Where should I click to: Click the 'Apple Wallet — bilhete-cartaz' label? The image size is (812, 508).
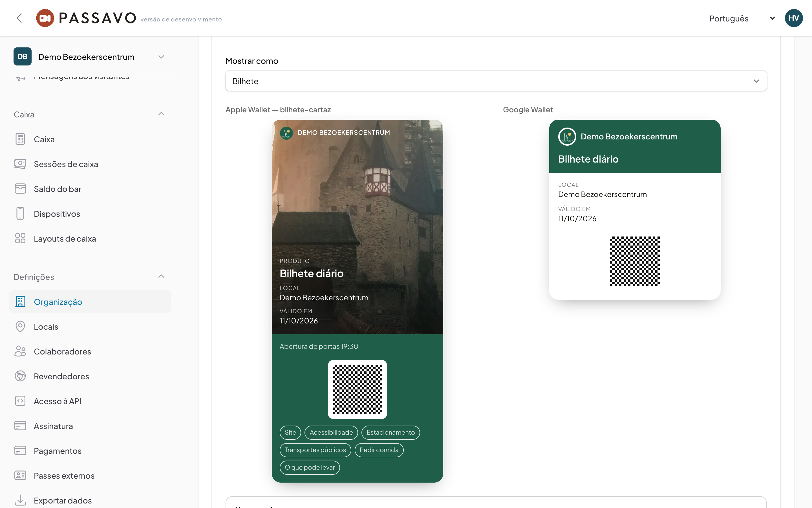click(x=278, y=110)
